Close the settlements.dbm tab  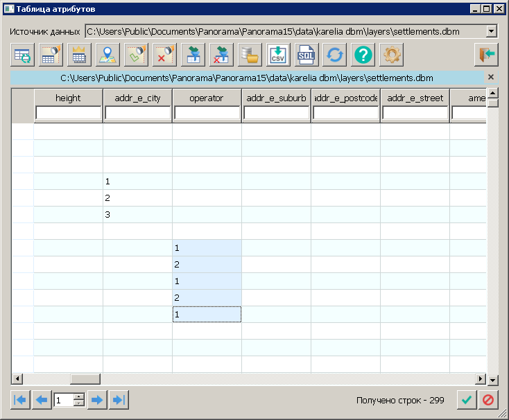[x=491, y=77]
